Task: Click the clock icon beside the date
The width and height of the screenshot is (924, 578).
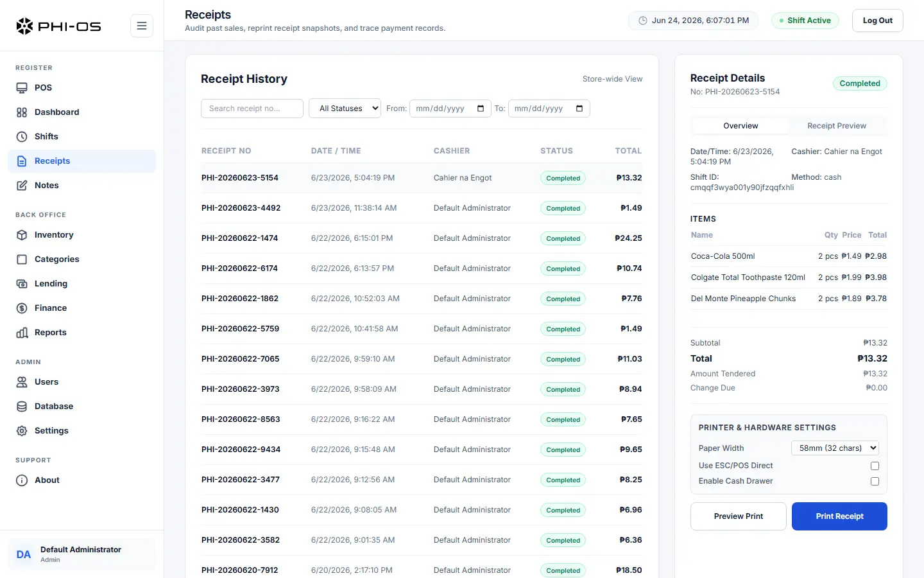Action: 643,21
